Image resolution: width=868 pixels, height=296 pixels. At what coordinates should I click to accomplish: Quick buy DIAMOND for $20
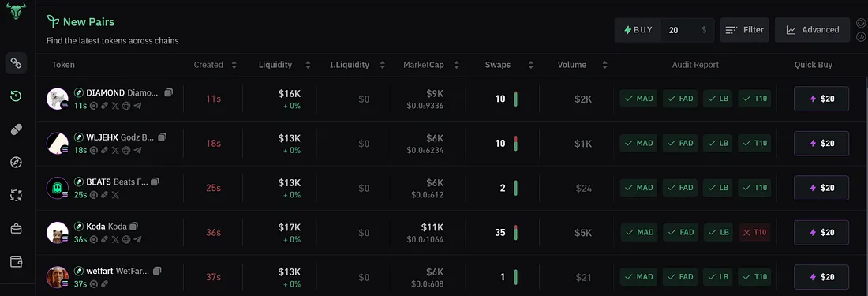821,99
